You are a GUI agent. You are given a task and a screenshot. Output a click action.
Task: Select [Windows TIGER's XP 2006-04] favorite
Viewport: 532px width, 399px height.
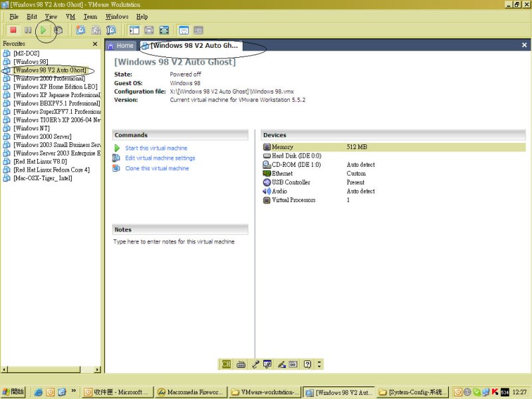pos(57,120)
